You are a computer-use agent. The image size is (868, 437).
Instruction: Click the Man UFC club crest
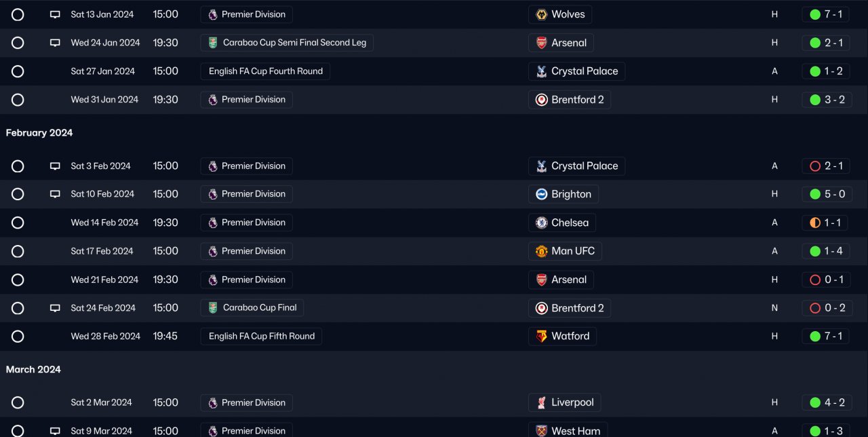click(x=541, y=251)
